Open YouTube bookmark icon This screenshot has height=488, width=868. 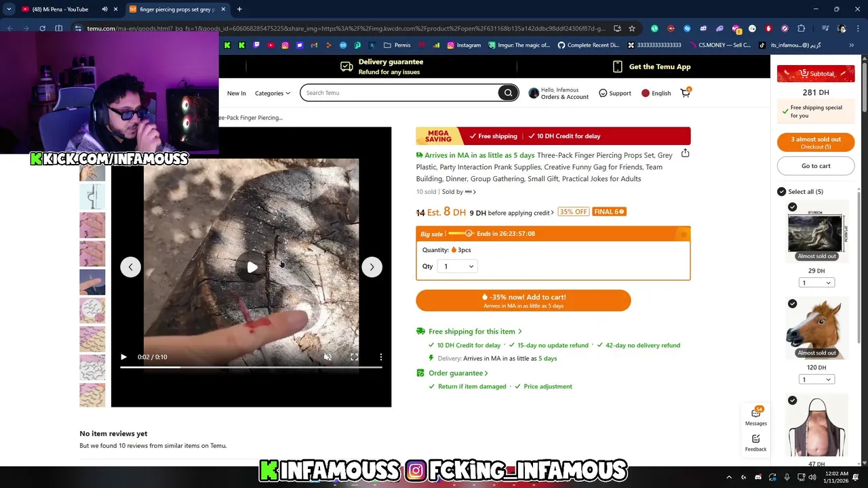(271, 45)
